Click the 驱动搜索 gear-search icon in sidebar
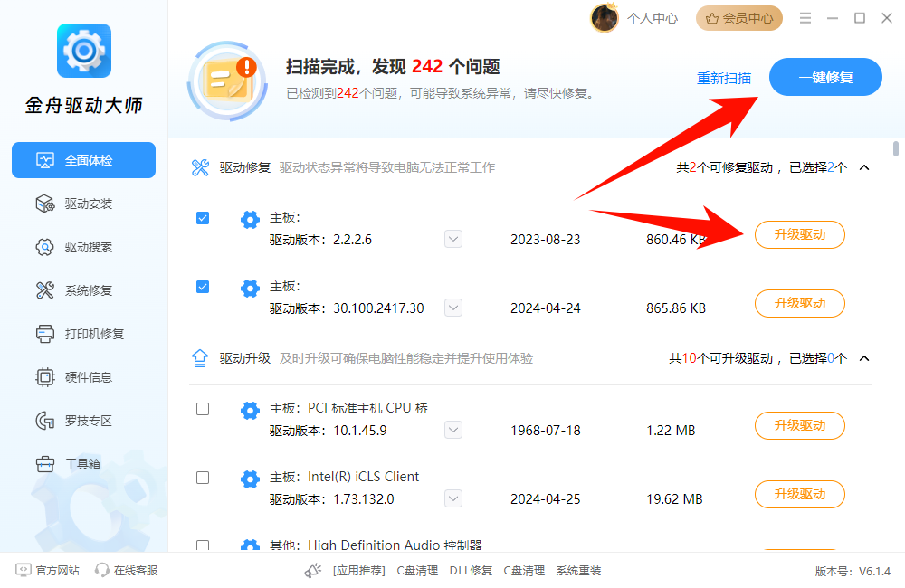 [45, 247]
